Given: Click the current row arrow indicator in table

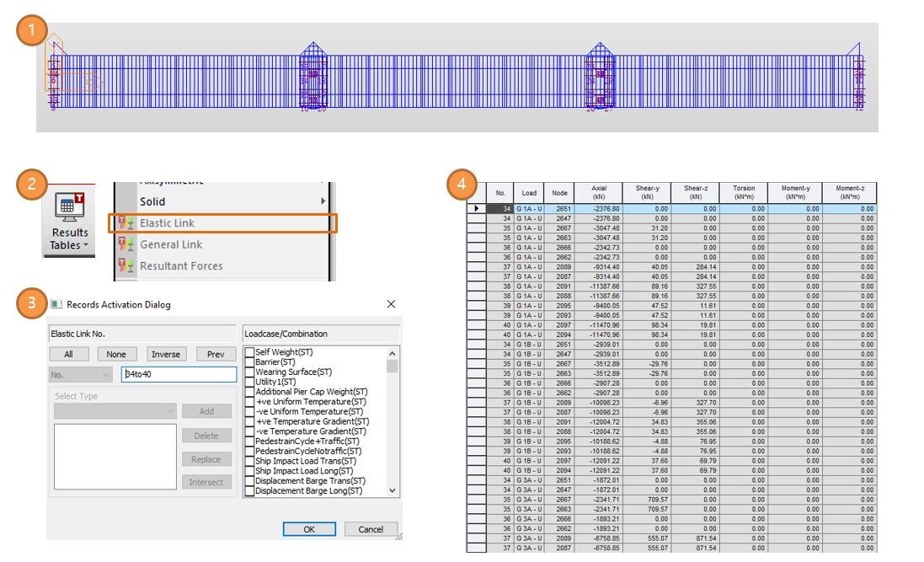Looking at the screenshot, I should [x=477, y=208].
